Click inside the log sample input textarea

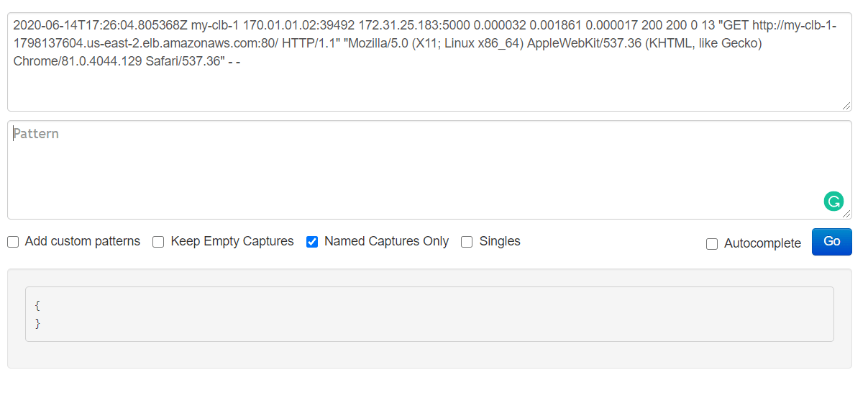[429, 62]
